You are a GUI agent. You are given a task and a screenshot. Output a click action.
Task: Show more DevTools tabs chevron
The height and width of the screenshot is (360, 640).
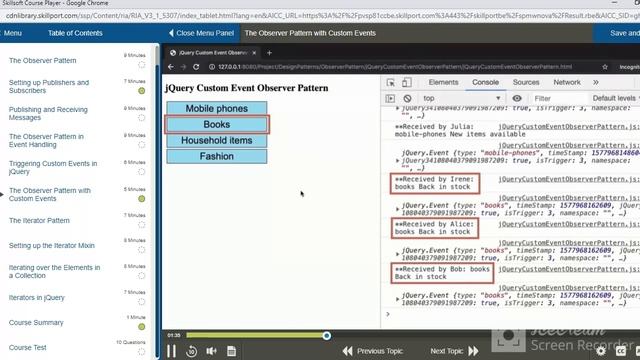(596, 82)
